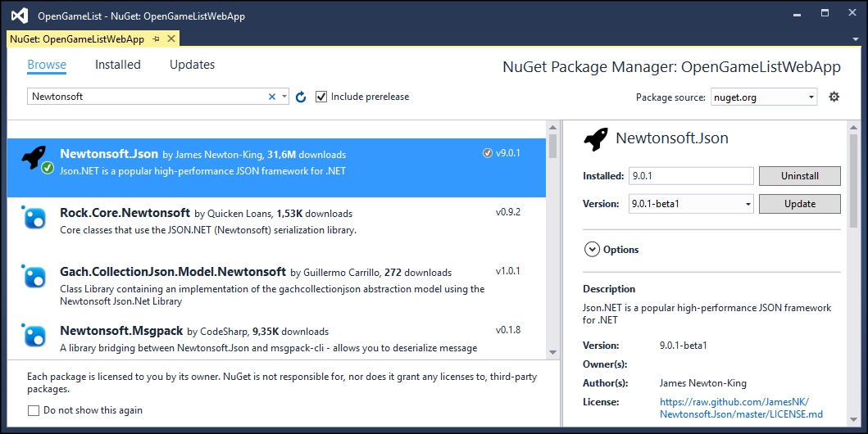
Task: Switch to the Updates tab
Action: (192, 65)
